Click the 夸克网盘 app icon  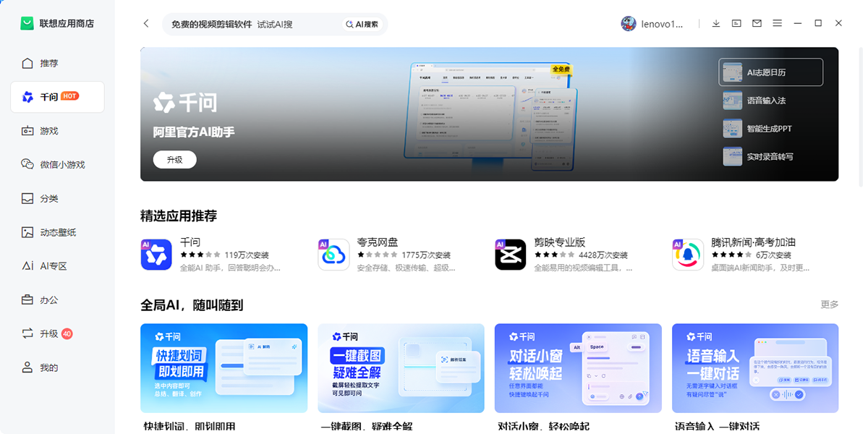click(x=333, y=255)
